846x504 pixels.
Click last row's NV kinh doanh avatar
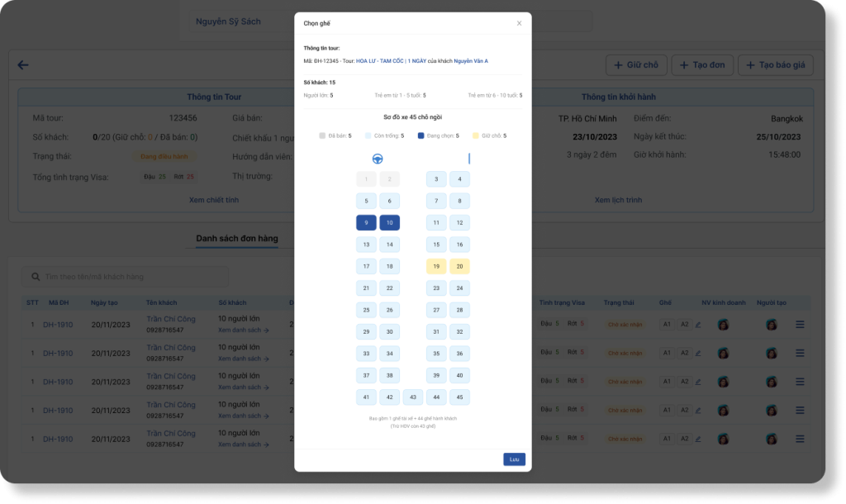724,439
